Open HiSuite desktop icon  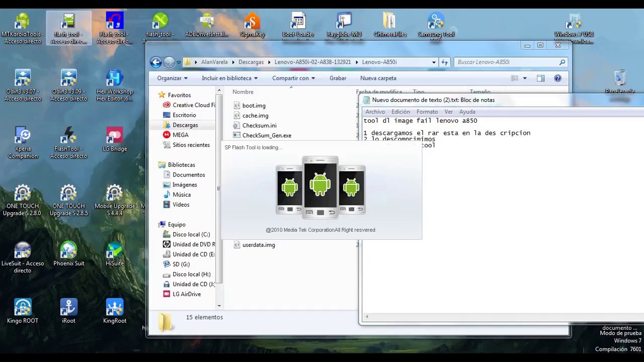[115, 254]
